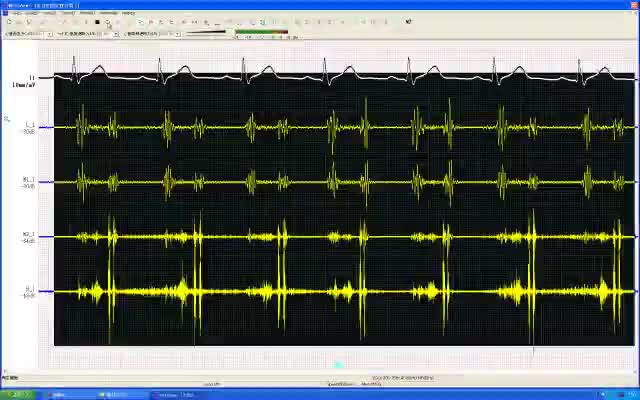
Task: Select the II ECG channel label
Action: [31, 77]
